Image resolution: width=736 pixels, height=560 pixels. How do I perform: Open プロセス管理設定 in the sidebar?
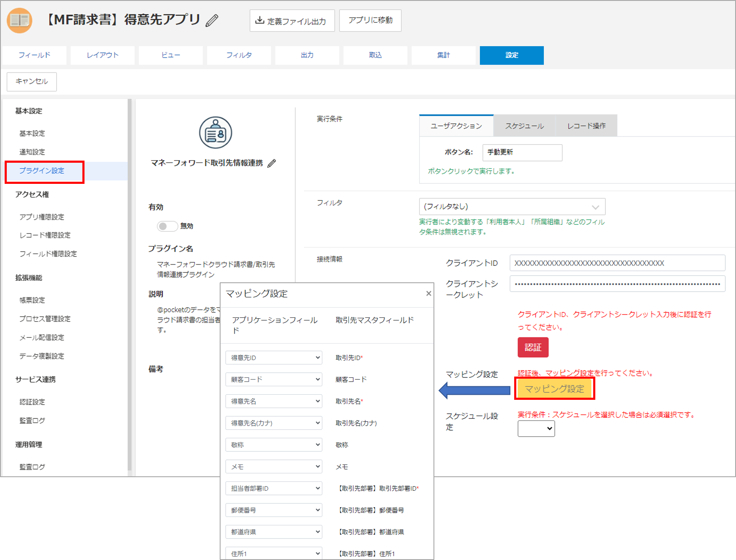[x=45, y=319]
